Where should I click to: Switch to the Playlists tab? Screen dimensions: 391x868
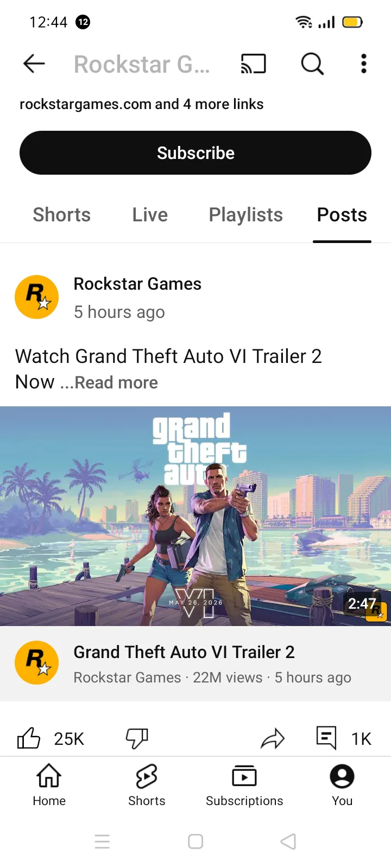[245, 215]
